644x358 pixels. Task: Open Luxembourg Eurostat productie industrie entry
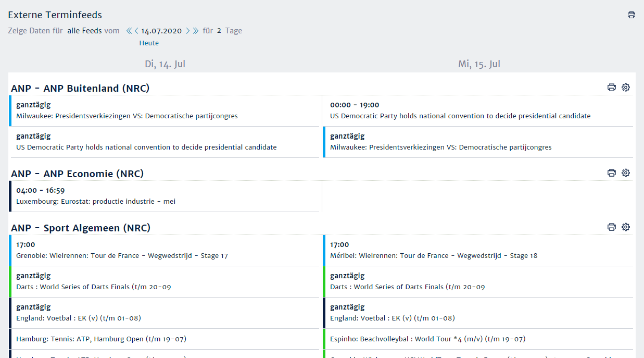(165, 196)
